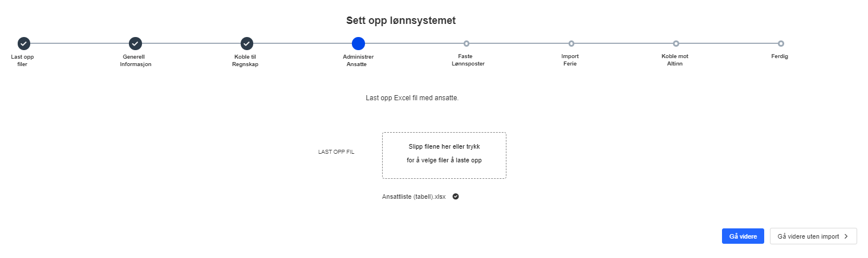Click the 'Generell Informasjon' checkmark step icon
Image resolution: width=868 pixels, height=258 pixels.
point(135,43)
